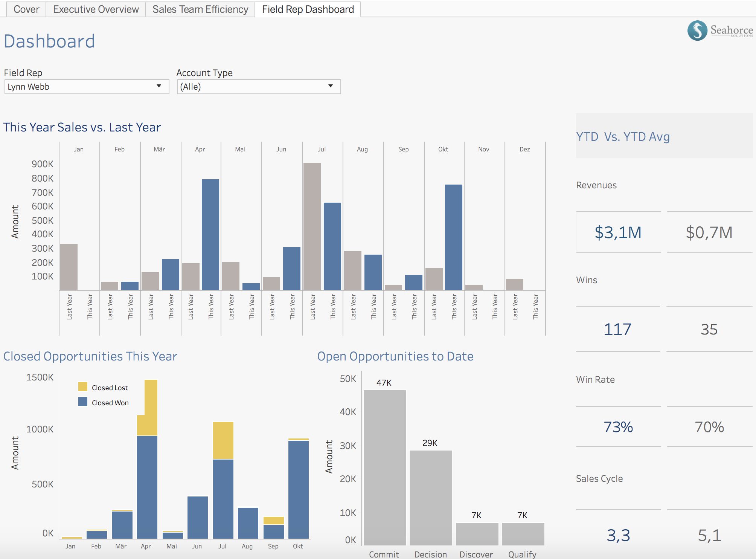Open the Executive Overview tab

tap(96, 9)
